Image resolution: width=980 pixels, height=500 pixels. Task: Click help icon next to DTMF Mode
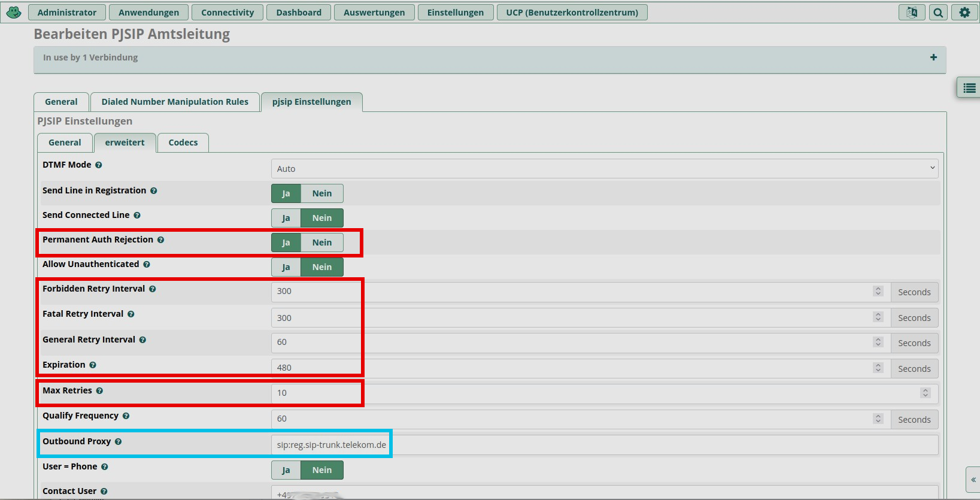click(x=99, y=165)
